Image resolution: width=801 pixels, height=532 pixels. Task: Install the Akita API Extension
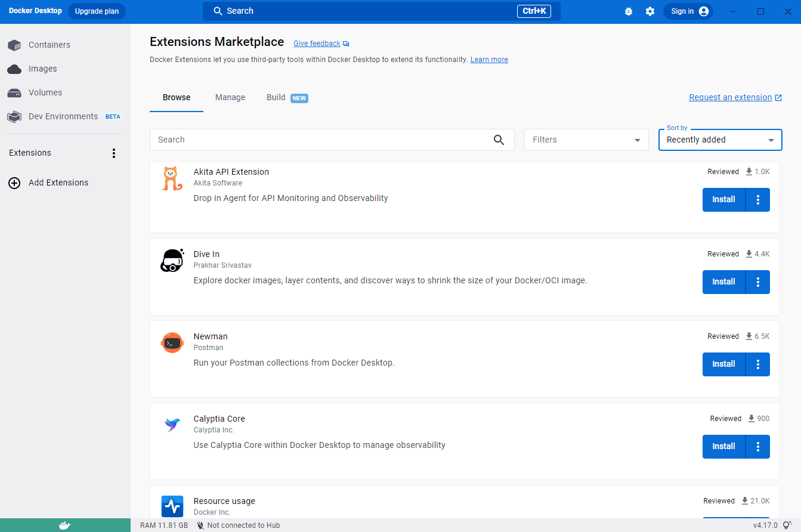(723, 200)
